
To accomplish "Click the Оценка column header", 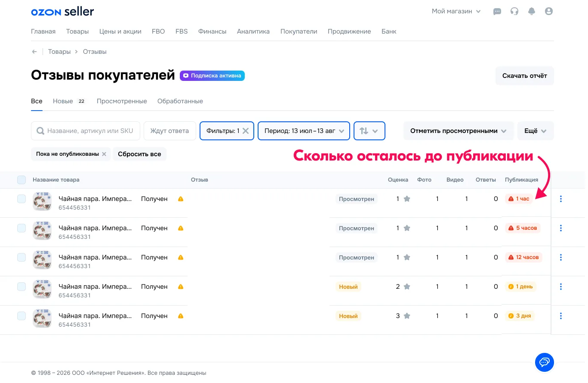I will coord(398,180).
